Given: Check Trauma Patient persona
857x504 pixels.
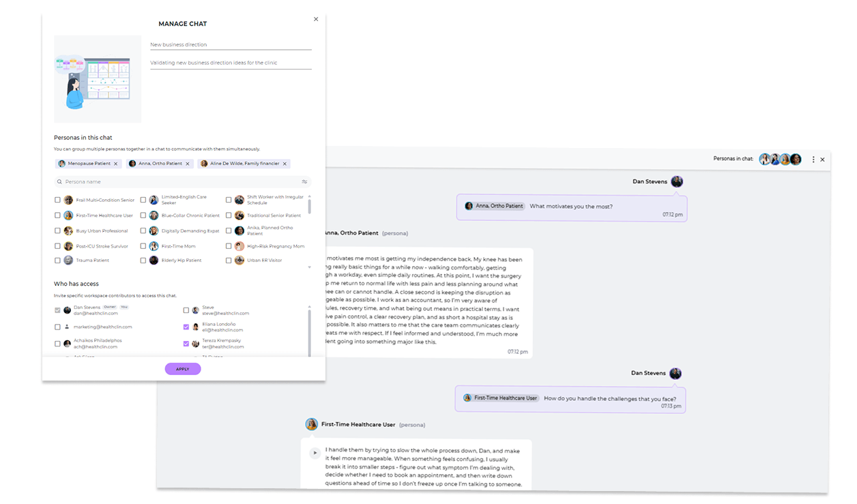Looking at the screenshot, I should click(57, 260).
